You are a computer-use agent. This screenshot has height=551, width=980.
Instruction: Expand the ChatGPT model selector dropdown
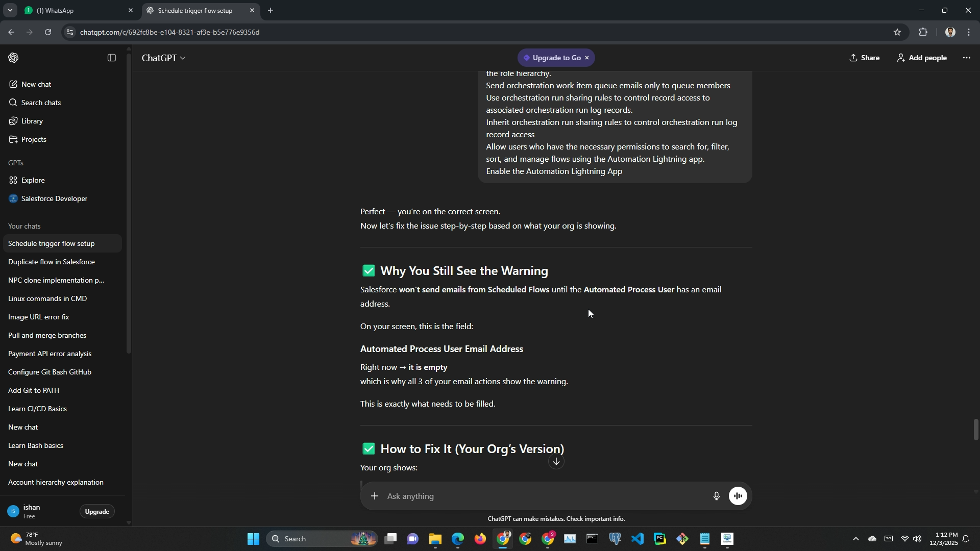(x=163, y=58)
